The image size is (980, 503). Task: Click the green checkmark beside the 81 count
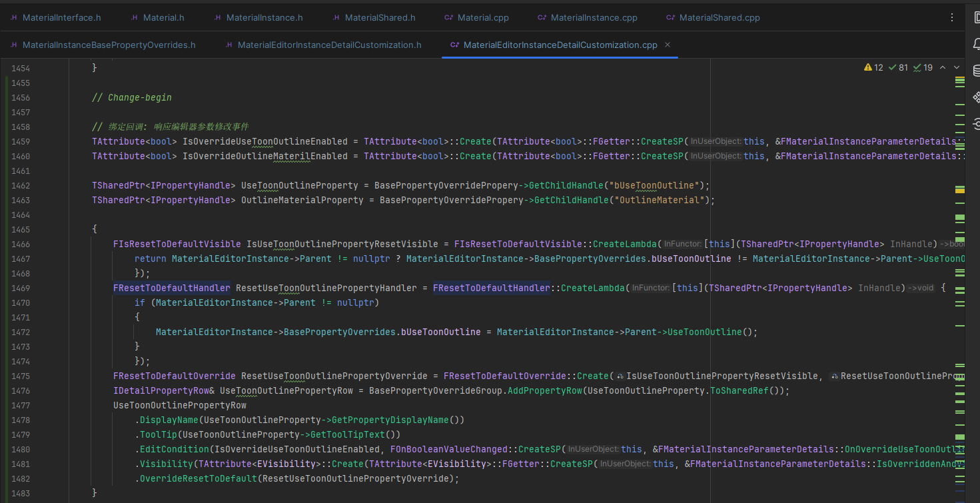[x=893, y=67]
